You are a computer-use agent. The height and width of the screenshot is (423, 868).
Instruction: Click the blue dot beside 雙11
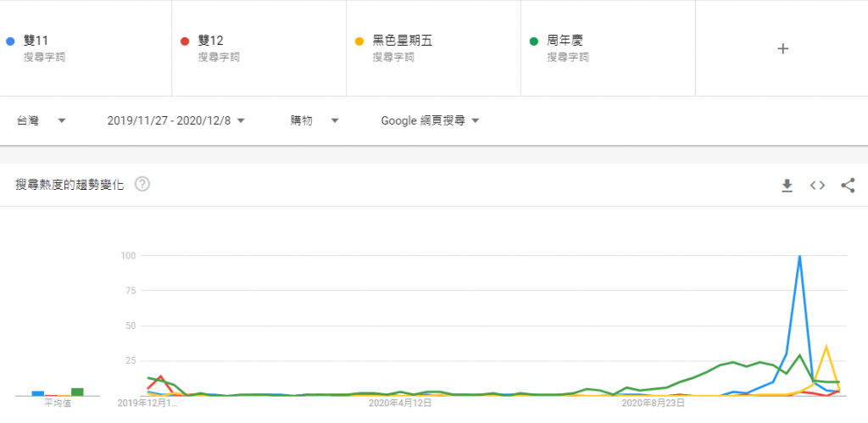coord(9,41)
